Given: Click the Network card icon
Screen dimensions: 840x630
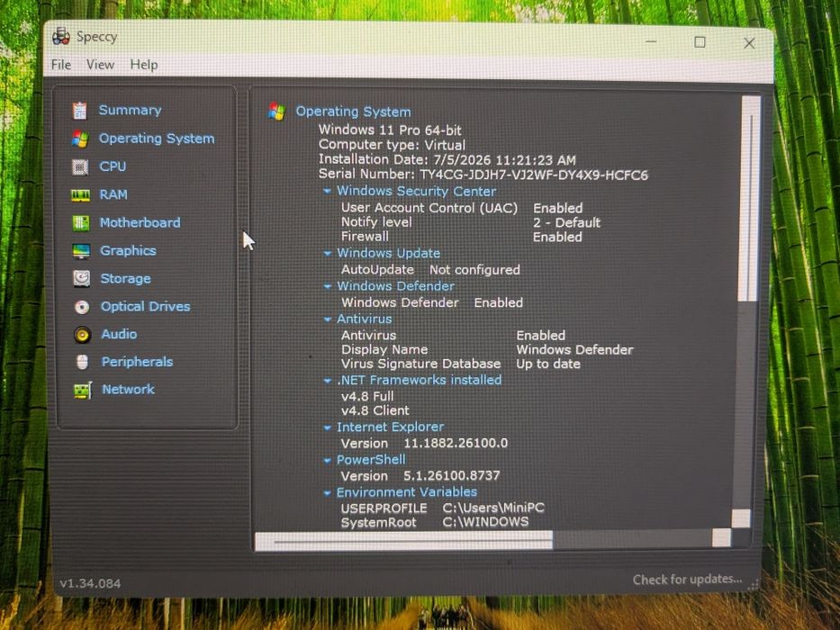Looking at the screenshot, I should (83, 390).
